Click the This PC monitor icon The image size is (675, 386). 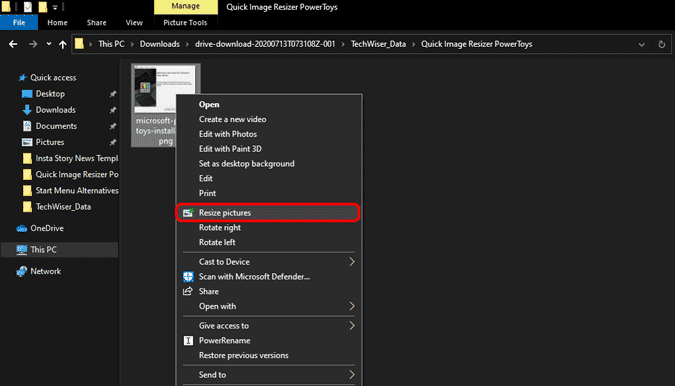(22, 250)
